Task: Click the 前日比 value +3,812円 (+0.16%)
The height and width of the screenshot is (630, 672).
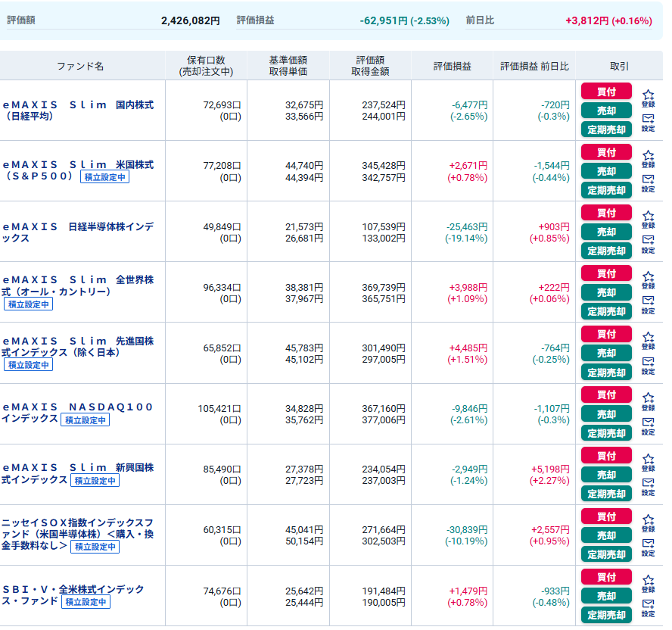Action: click(608, 20)
